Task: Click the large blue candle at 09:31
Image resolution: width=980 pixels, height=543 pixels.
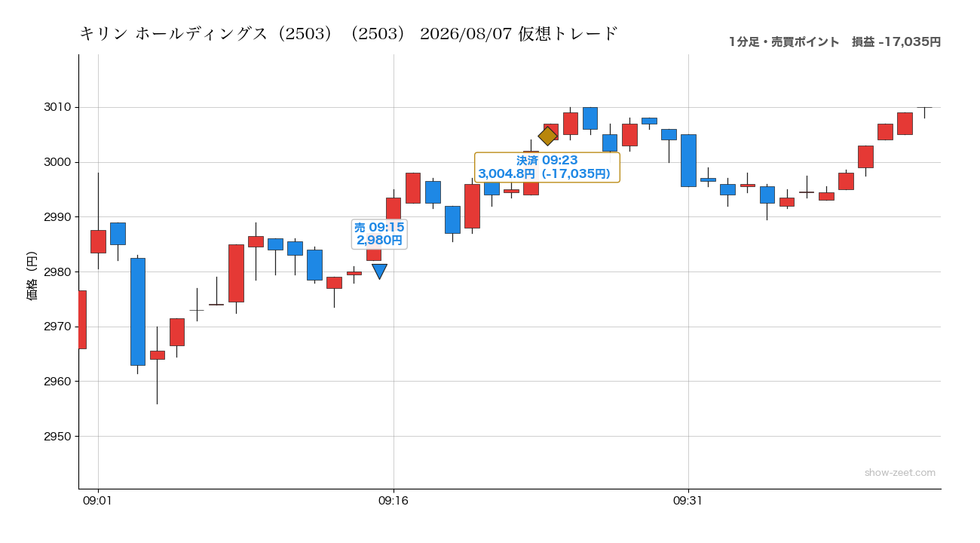Action: pos(688,161)
